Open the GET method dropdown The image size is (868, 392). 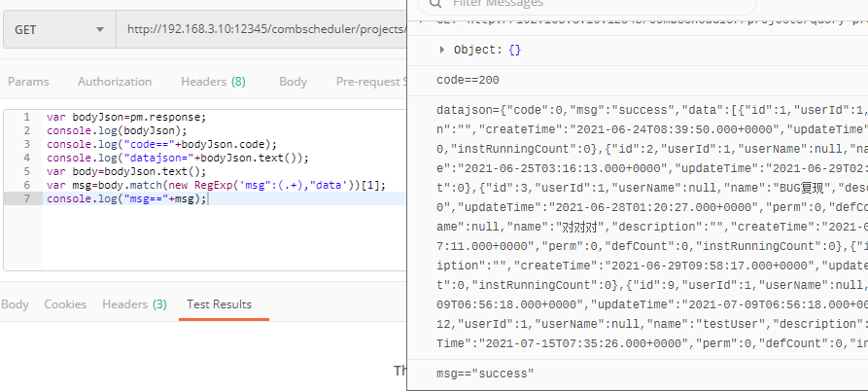59,29
